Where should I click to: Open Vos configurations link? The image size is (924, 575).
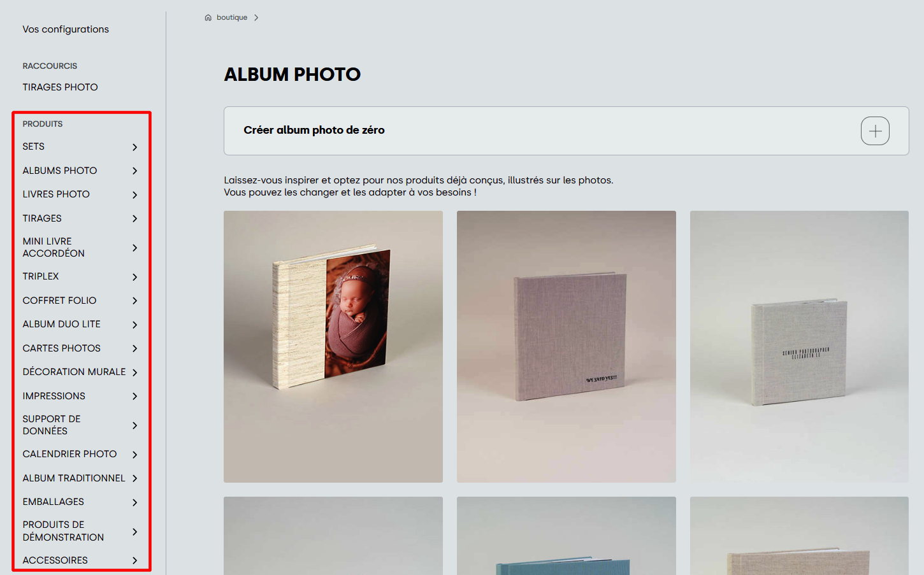66,29
